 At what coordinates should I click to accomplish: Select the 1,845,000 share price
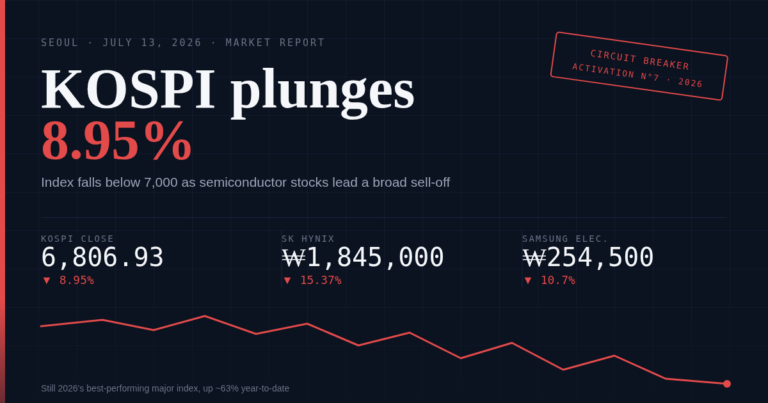point(375,258)
